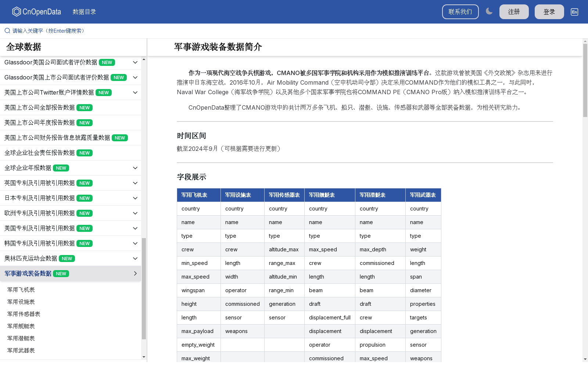
Task: Switch language with the En icon
Action: point(574,12)
